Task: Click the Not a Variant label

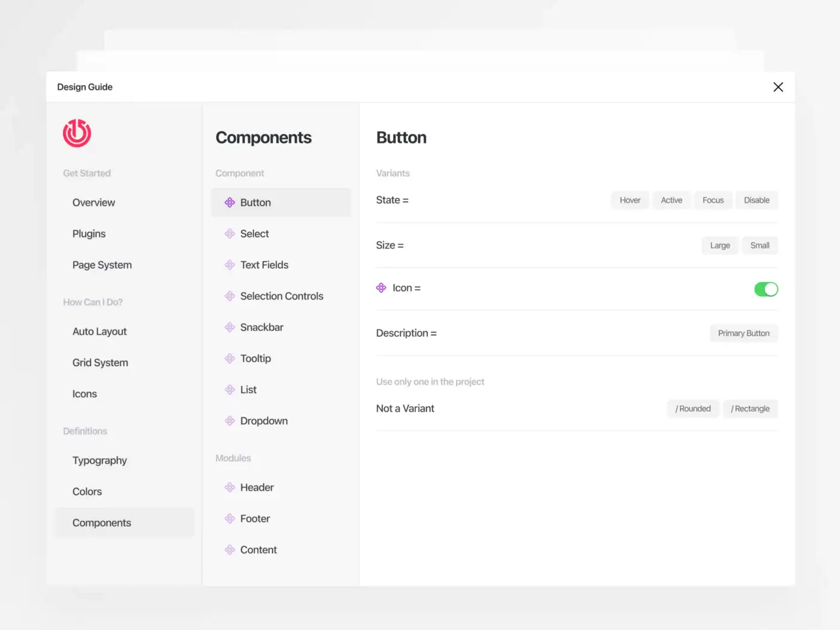Action: (405, 409)
